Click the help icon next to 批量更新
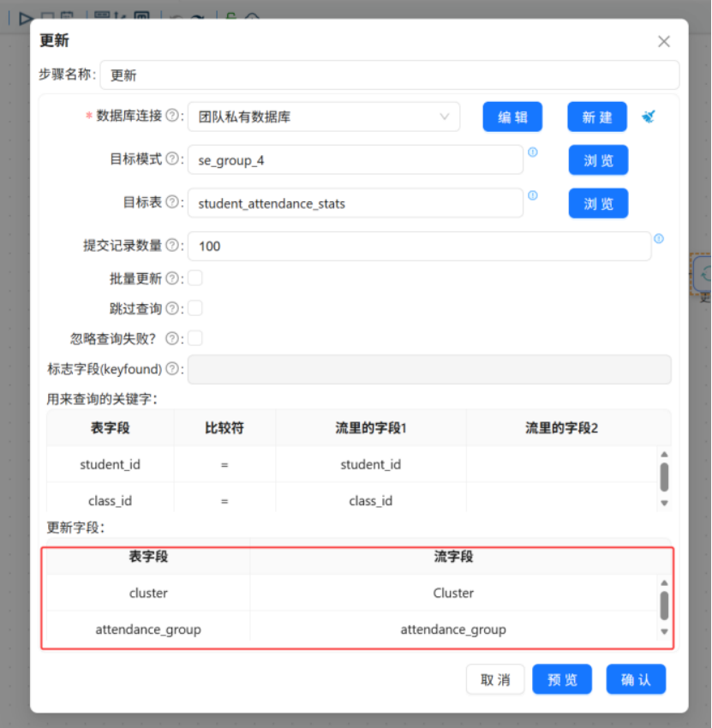The width and height of the screenshot is (712, 728). 172,278
